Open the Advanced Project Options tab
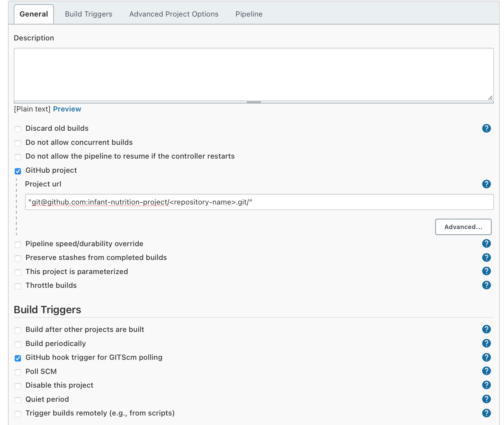504x425 pixels. [x=174, y=14]
